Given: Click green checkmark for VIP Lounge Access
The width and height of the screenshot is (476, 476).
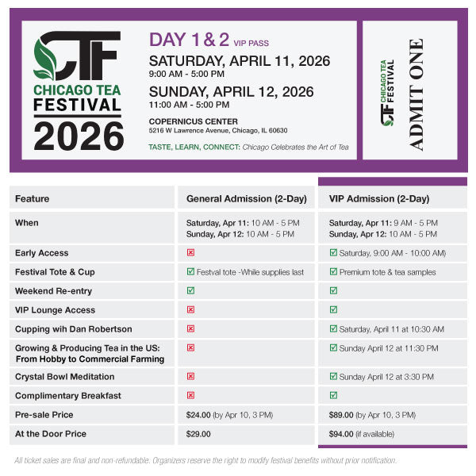Looking at the screenshot, I should coord(333,310).
